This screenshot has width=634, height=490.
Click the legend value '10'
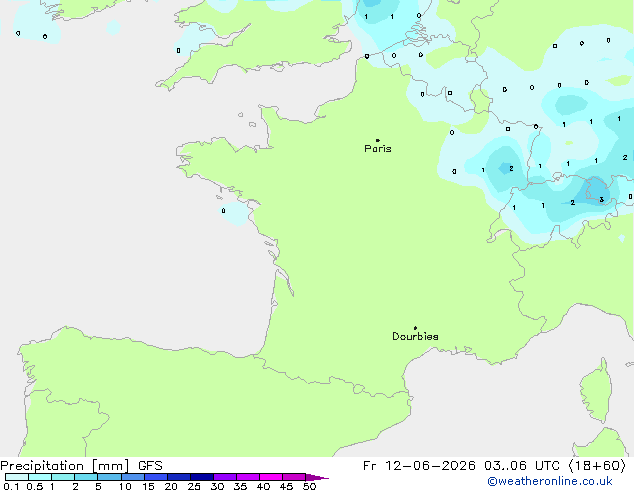click(125, 486)
